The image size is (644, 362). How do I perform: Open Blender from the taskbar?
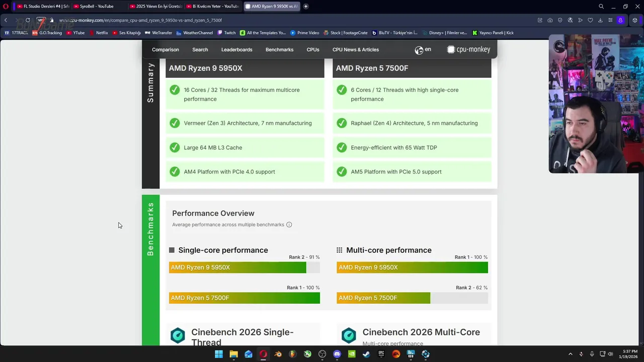tap(278, 354)
